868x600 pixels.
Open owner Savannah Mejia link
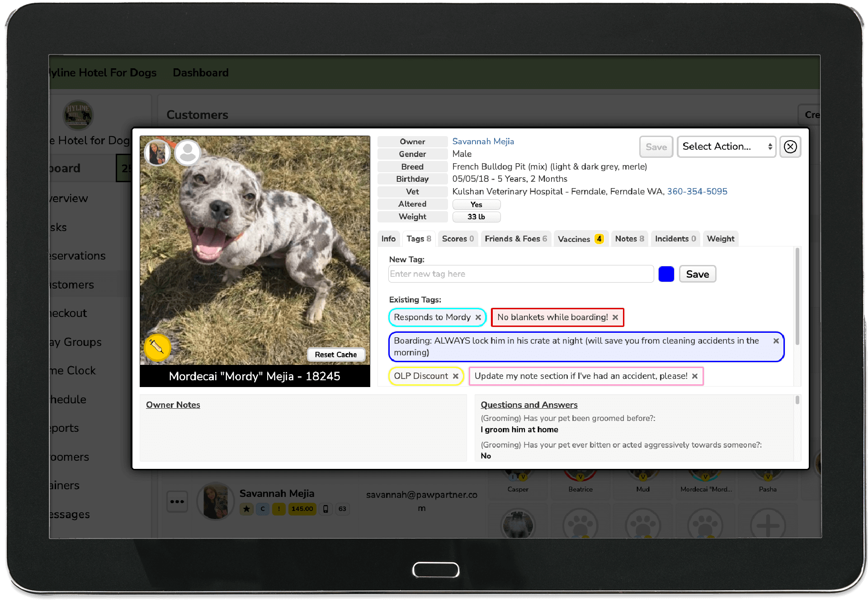(483, 142)
